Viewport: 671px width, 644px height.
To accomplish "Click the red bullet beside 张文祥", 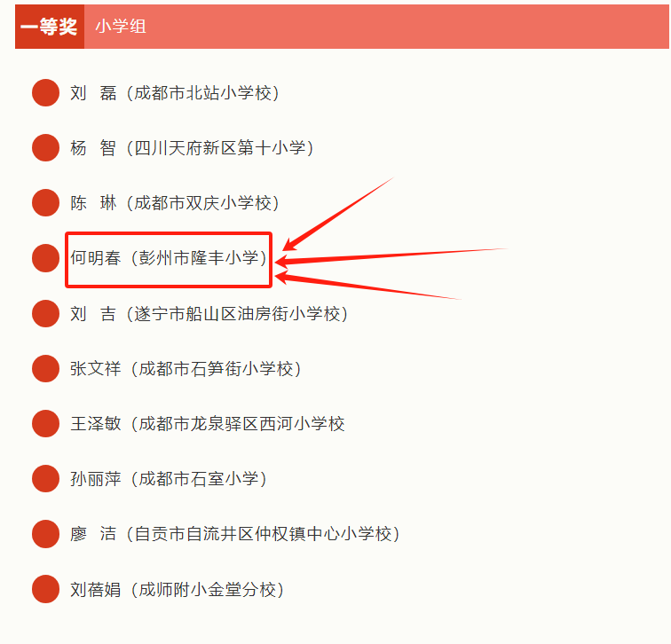I will (45, 368).
